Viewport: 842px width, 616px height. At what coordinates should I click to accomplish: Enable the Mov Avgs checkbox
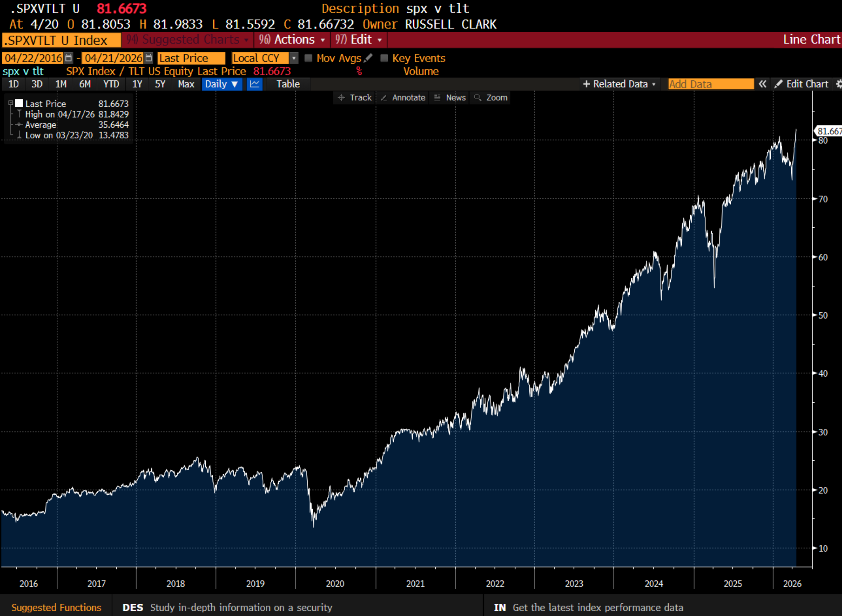308,58
